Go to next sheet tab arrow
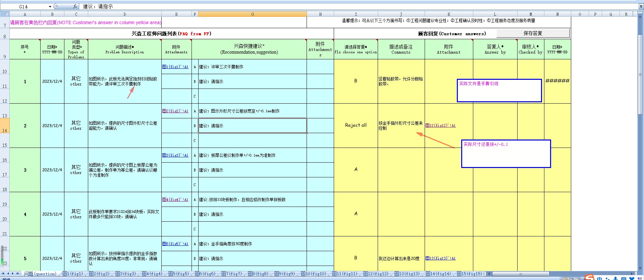This screenshot has width=644, height=280. 13,274
